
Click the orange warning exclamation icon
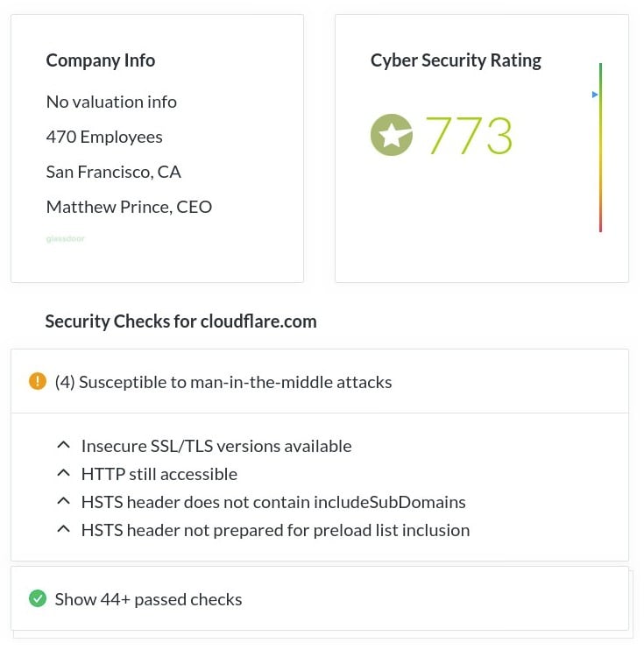click(38, 381)
